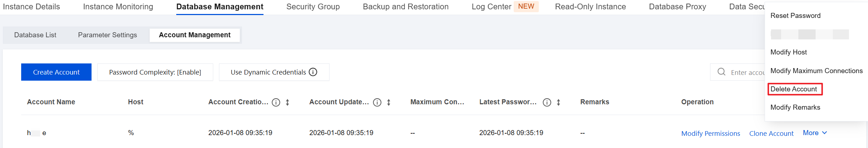The image size is (868, 148).
Task: Click the search magnifier icon
Action: pos(722,72)
